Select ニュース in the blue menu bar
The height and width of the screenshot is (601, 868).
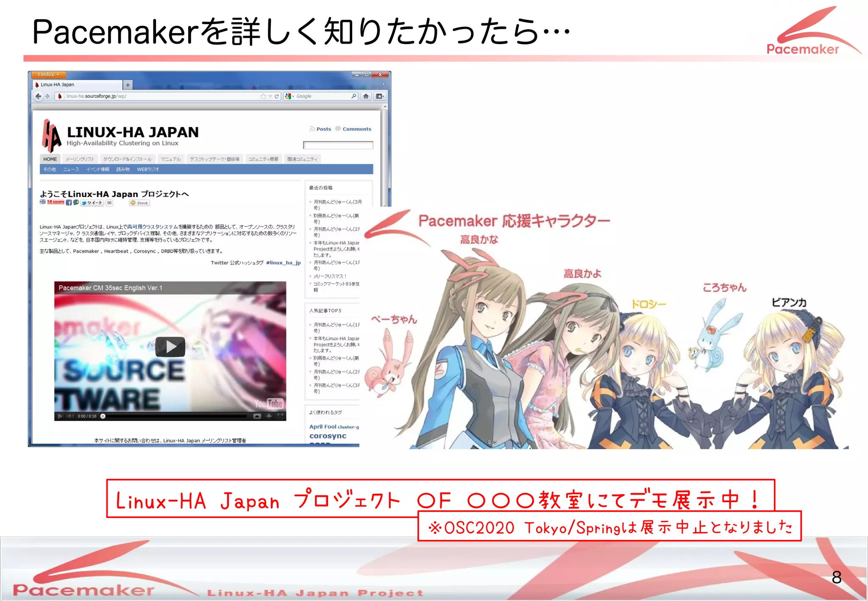click(71, 169)
